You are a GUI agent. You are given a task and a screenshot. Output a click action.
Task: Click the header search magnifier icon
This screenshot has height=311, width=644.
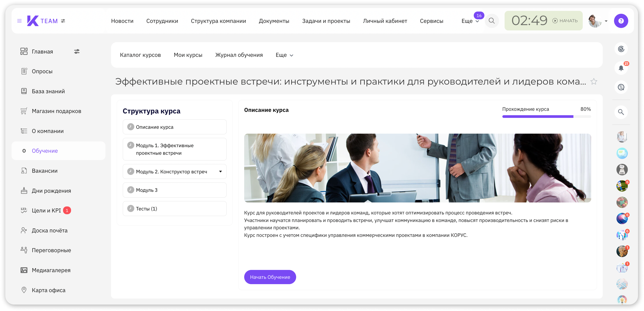tap(491, 21)
